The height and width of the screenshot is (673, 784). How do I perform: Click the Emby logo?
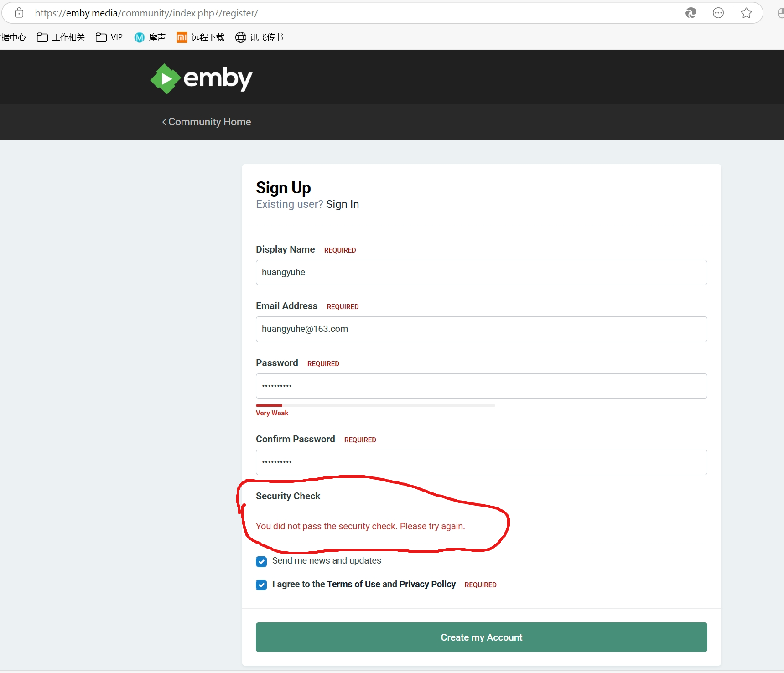[x=201, y=78]
